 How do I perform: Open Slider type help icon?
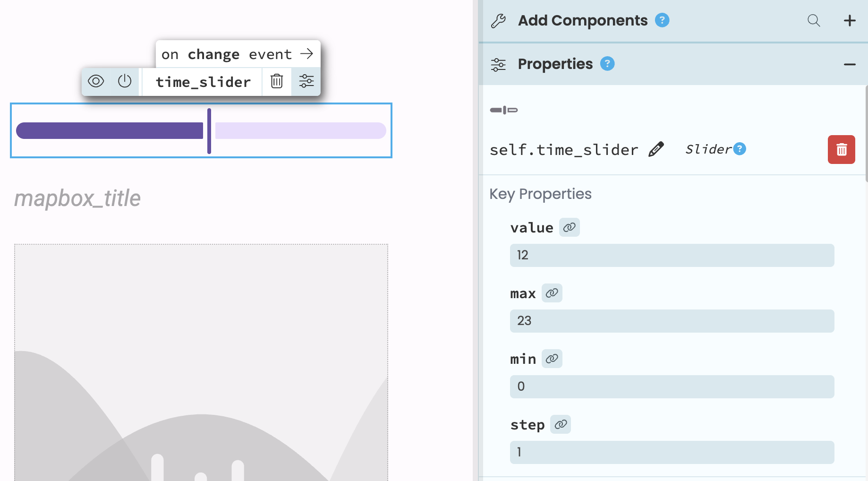(x=740, y=149)
